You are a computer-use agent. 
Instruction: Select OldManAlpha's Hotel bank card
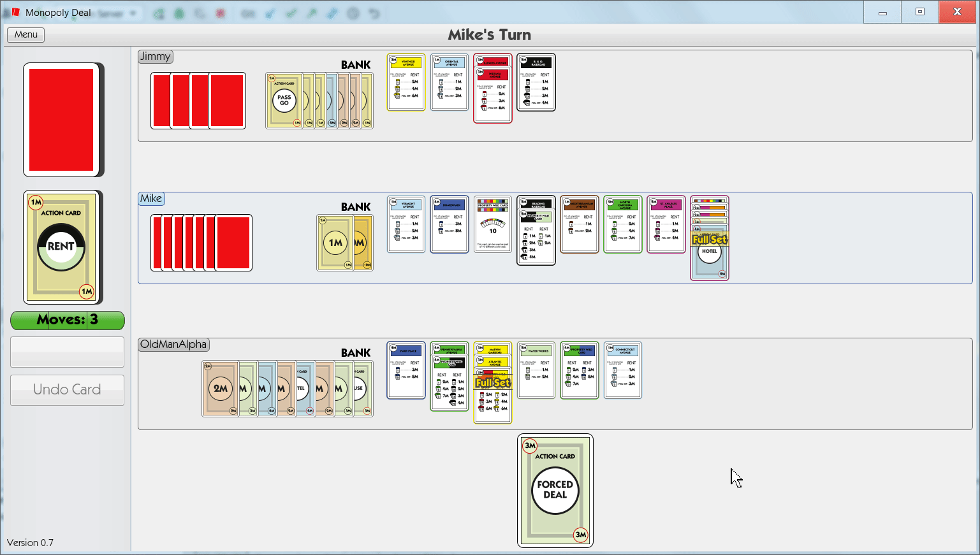click(305, 389)
